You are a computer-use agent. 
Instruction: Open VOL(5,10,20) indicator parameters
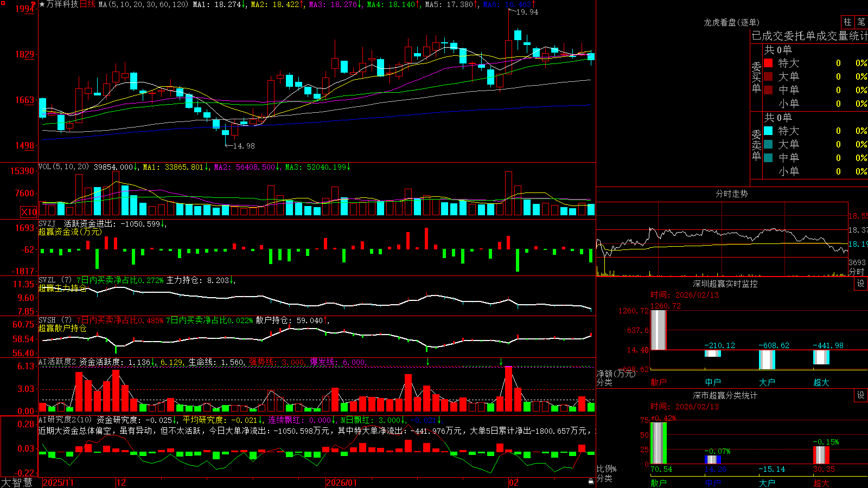(x=63, y=167)
